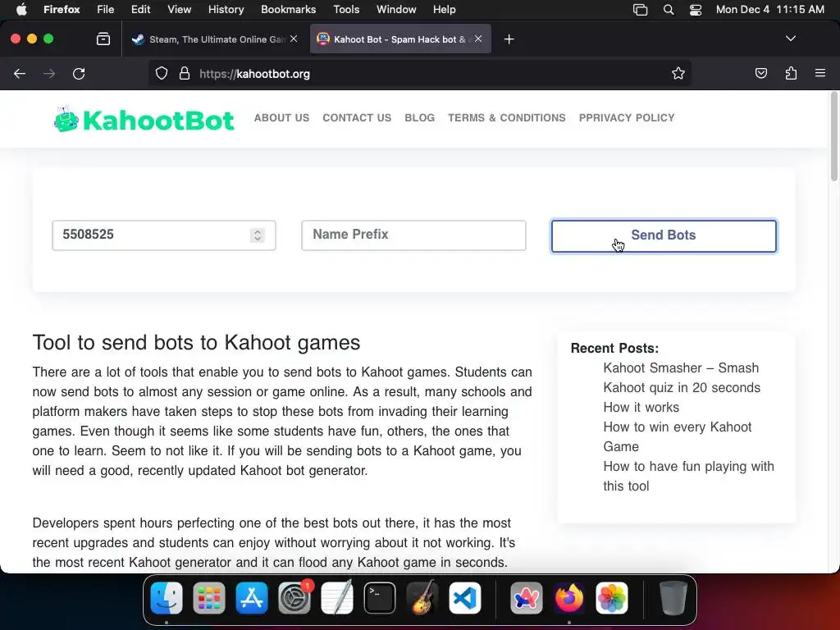Open the BLOG page
Image resolution: width=840 pixels, height=630 pixels.
pyautogui.click(x=419, y=118)
